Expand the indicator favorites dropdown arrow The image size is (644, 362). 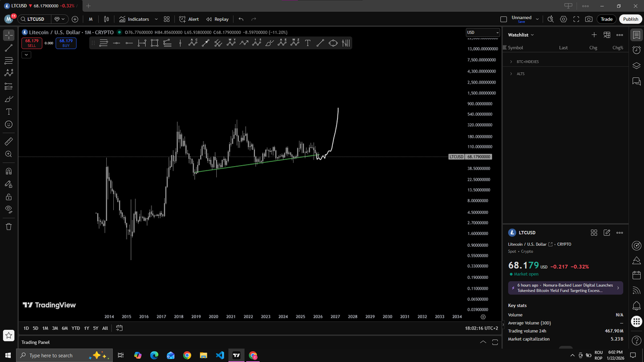click(156, 19)
